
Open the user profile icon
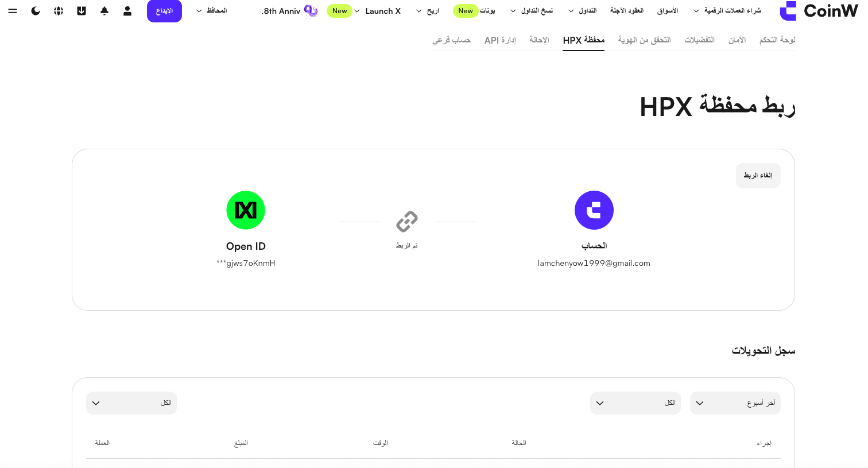click(127, 11)
